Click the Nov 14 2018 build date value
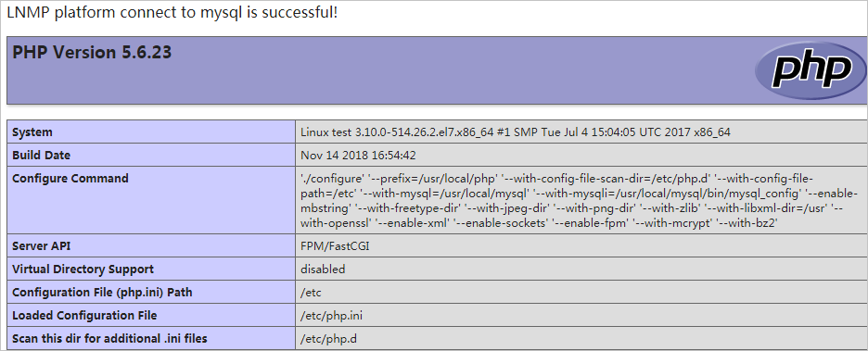The image size is (868, 351). [358, 156]
